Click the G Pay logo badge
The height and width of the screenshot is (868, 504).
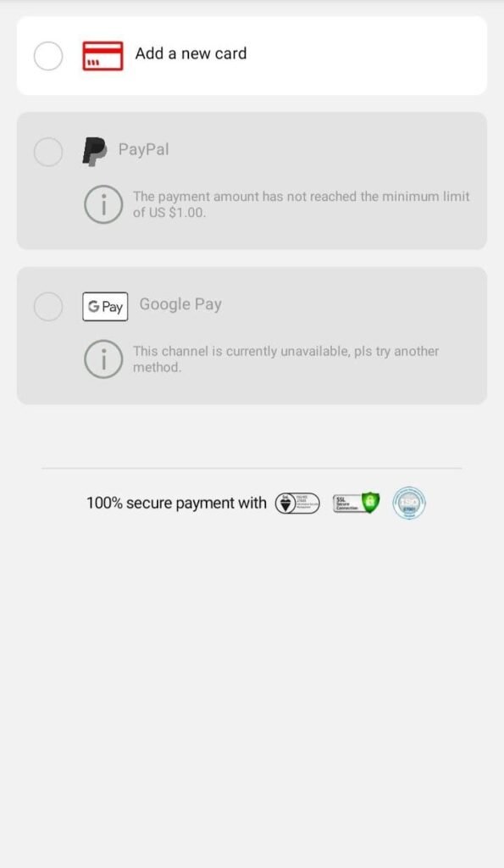tap(105, 306)
